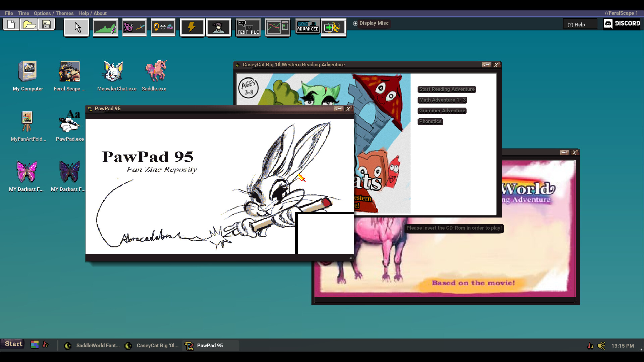Close the CaseyCat Reading Adventure window
The width and height of the screenshot is (644, 362).
pyautogui.click(x=496, y=65)
